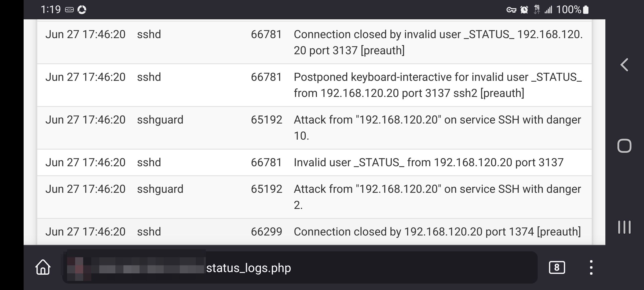This screenshot has height=290, width=644.
Task: Open tab count badge showing 8
Action: [557, 267]
